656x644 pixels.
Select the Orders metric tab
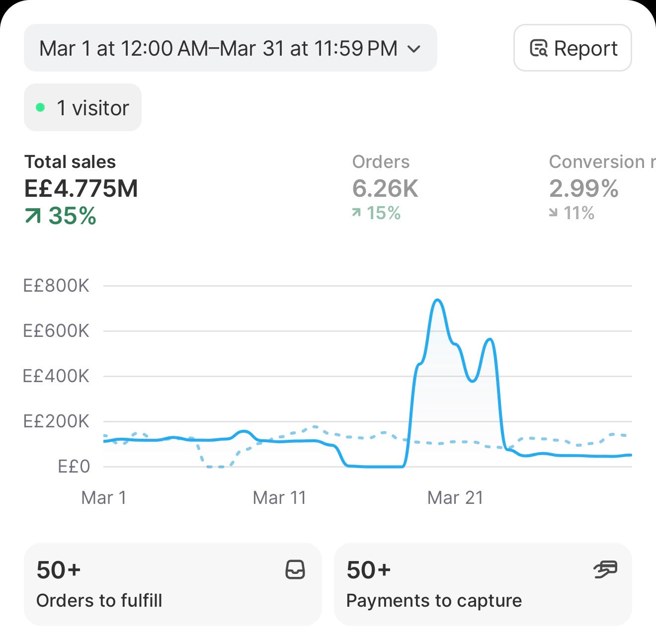(x=385, y=187)
